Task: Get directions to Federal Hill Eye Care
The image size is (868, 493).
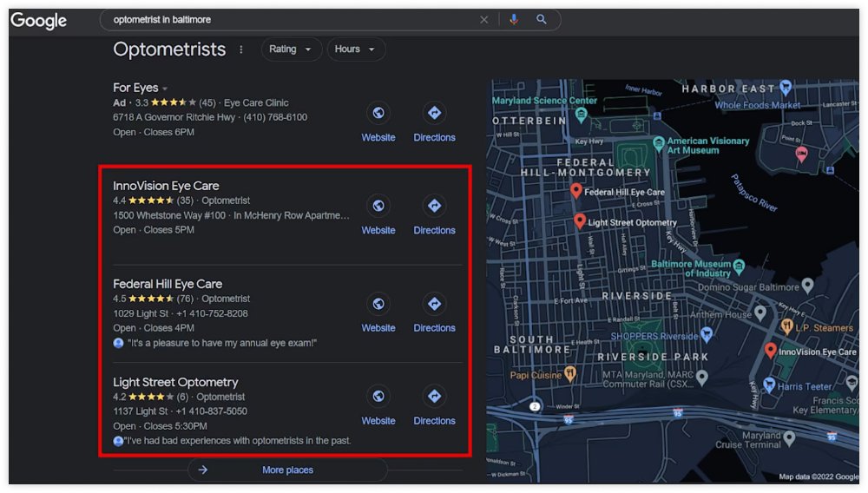Action: (434, 305)
